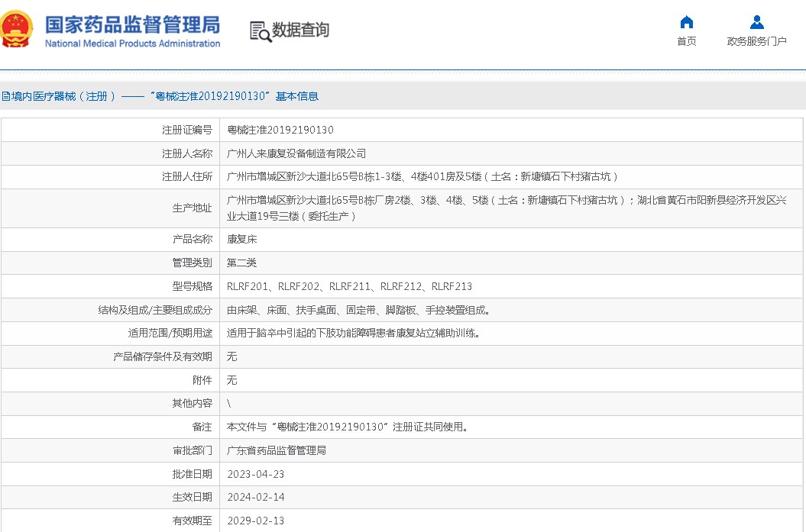Click the 审批部门 value 广东省药品监督管理局

(x=277, y=450)
